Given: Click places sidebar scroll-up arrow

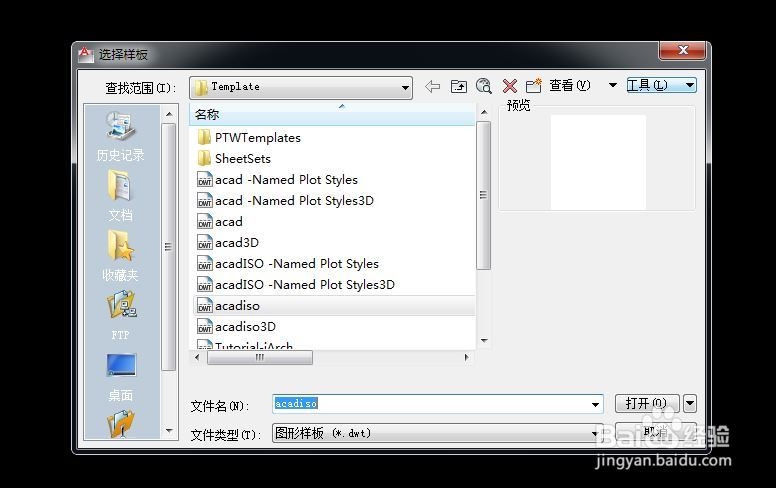Looking at the screenshot, I should coord(169,114).
